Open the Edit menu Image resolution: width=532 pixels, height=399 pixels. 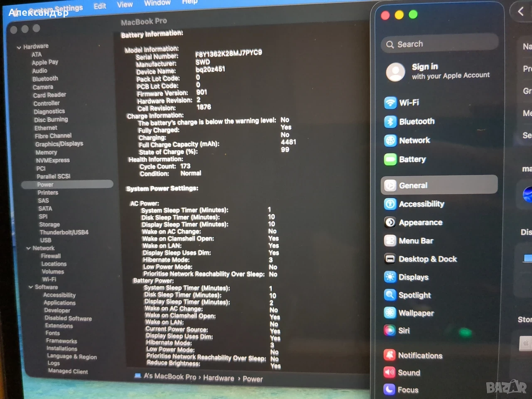(x=100, y=6)
